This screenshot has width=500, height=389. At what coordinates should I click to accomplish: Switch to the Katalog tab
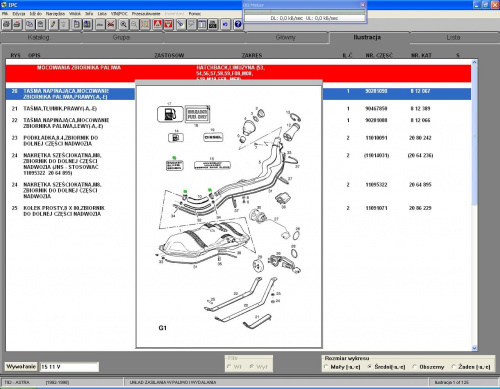[39, 38]
